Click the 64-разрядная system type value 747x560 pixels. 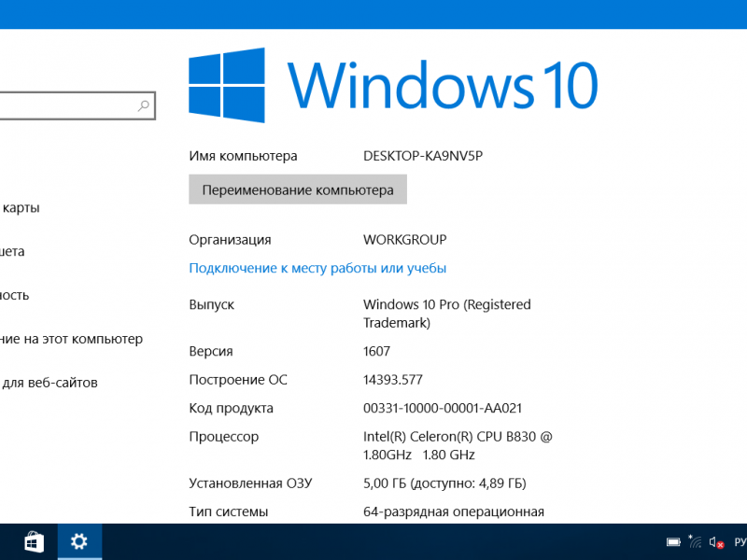454,511
